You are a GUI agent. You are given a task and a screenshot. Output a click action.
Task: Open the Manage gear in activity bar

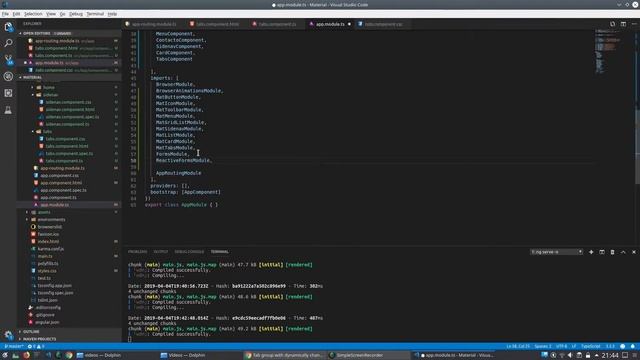click(x=8, y=335)
